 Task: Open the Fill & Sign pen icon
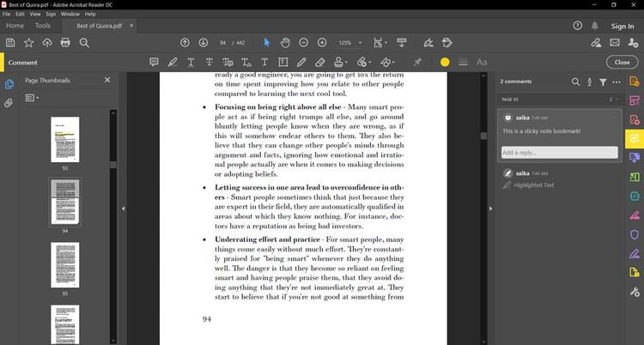tap(428, 43)
